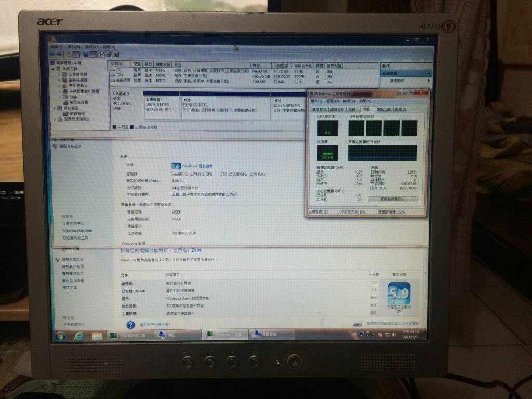532x399 pixels.
Task: Select the 磁碟管理 tree node
Action: point(74,114)
